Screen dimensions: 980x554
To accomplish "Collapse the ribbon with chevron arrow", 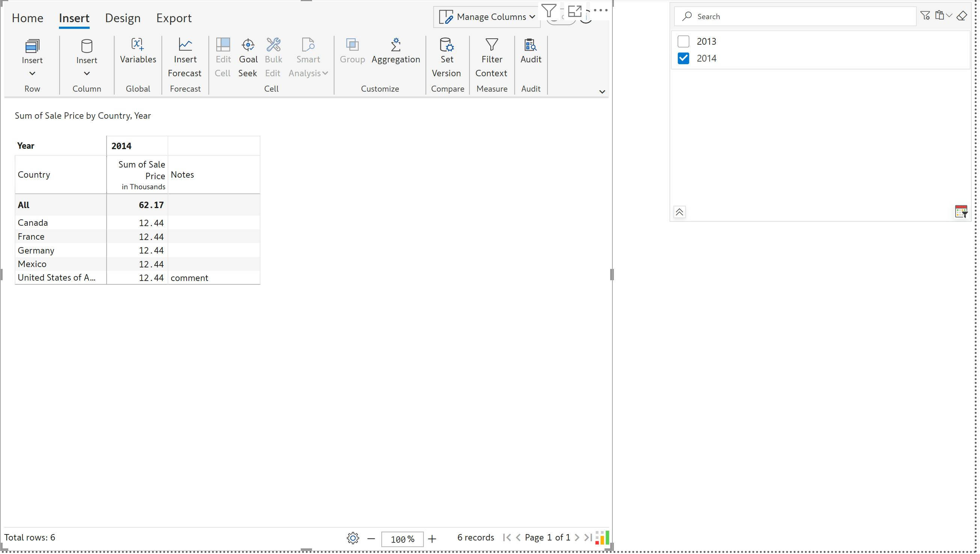I will pyautogui.click(x=602, y=92).
